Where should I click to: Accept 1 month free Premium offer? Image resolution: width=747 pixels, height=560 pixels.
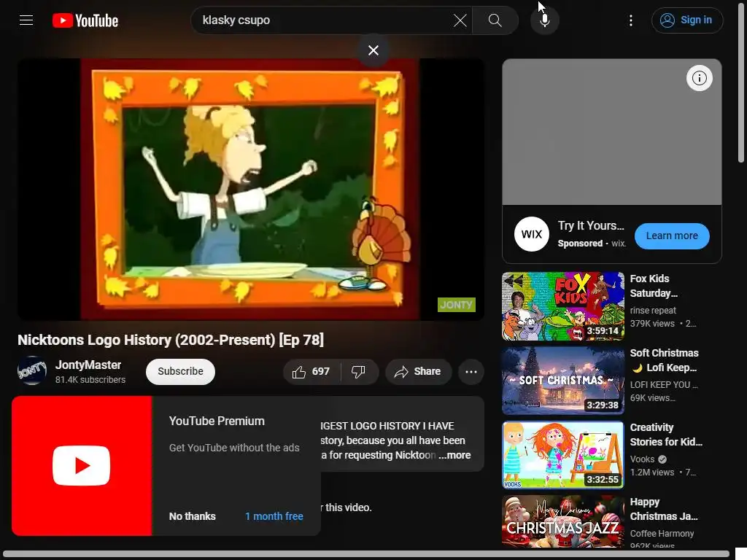pos(274,516)
